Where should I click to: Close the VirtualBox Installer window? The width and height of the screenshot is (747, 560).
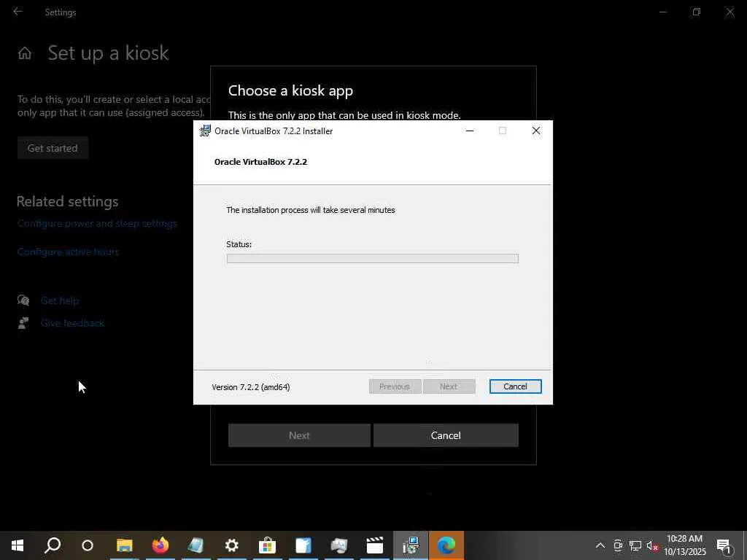(536, 131)
